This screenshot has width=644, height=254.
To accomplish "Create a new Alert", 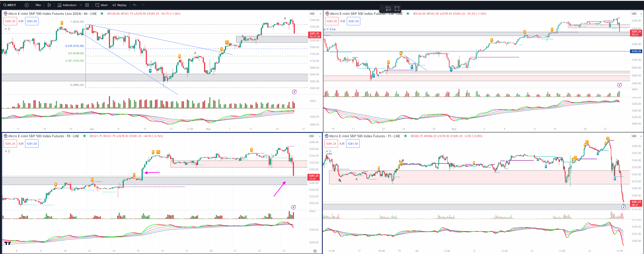I will click(x=101, y=5).
